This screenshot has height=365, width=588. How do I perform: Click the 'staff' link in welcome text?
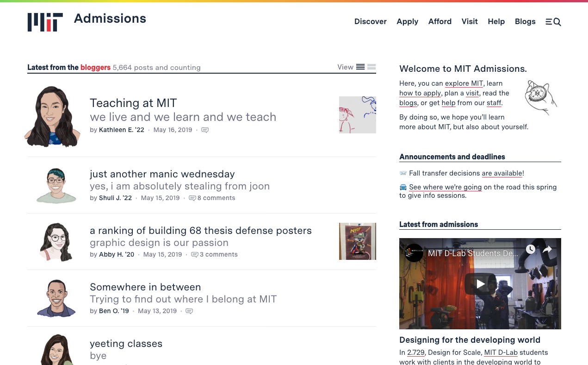(x=494, y=103)
